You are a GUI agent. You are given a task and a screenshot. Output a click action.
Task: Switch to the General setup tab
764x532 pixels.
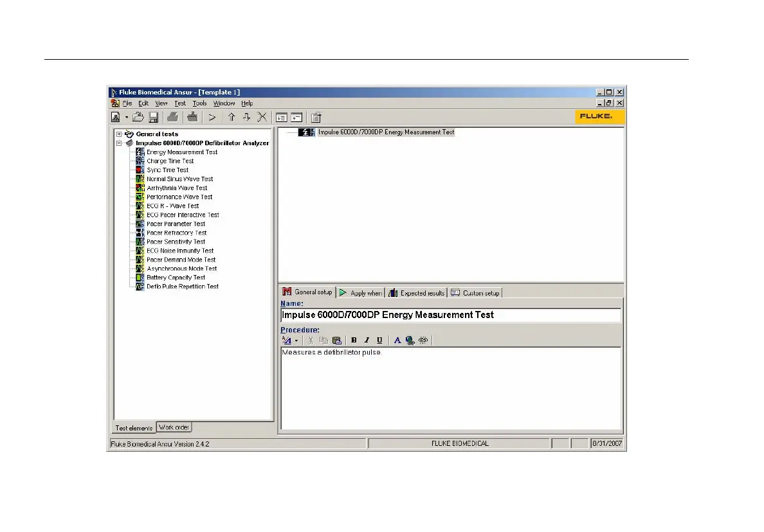tap(308, 292)
